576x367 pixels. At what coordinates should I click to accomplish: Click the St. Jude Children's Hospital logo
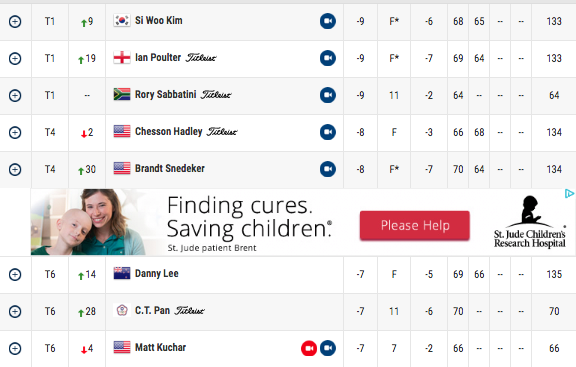[529, 223]
